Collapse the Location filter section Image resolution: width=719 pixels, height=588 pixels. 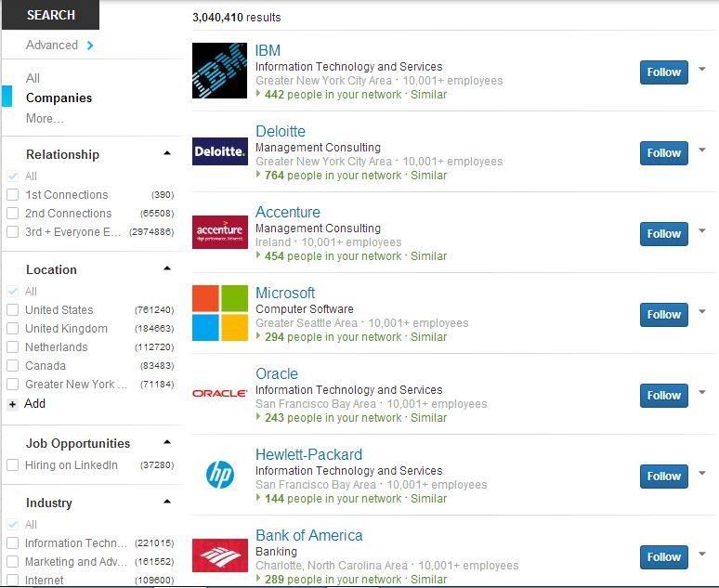167,268
